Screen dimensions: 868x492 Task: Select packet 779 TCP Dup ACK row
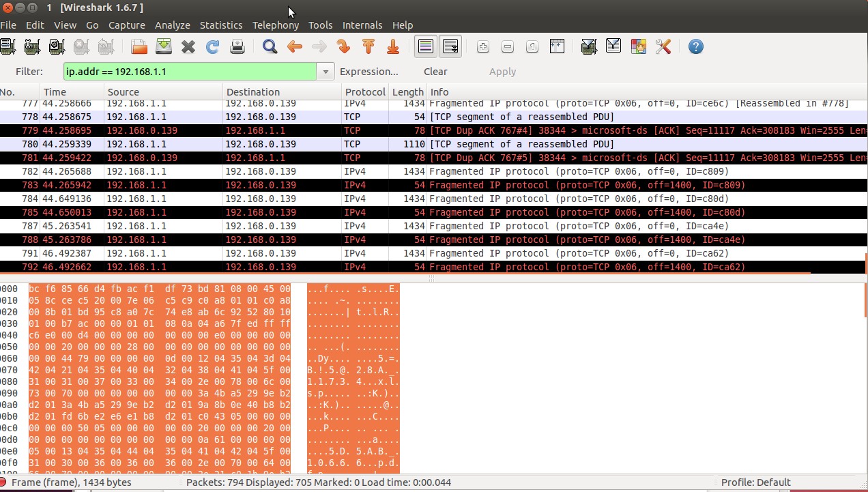(434, 130)
